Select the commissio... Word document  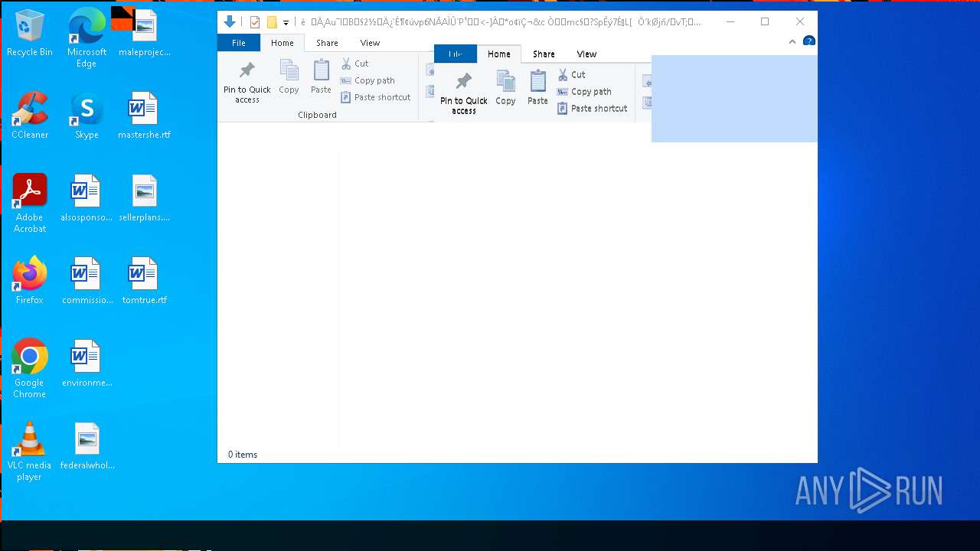pos(87,281)
